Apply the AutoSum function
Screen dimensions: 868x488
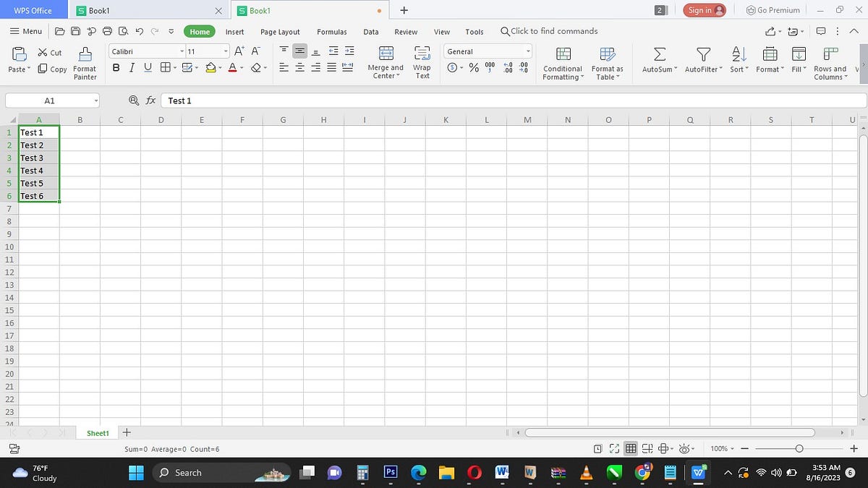[658, 59]
